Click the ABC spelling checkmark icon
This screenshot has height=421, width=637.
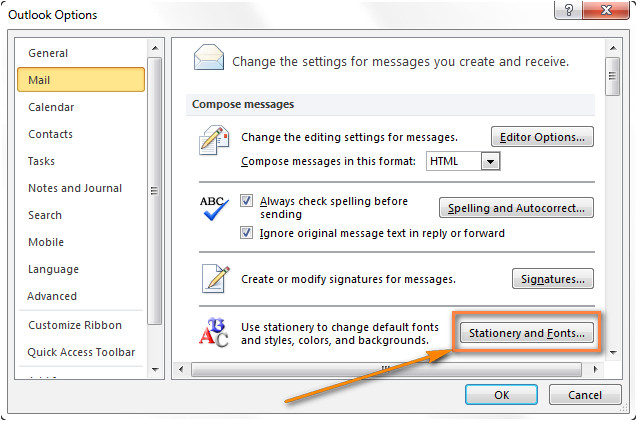(x=214, y=207)
